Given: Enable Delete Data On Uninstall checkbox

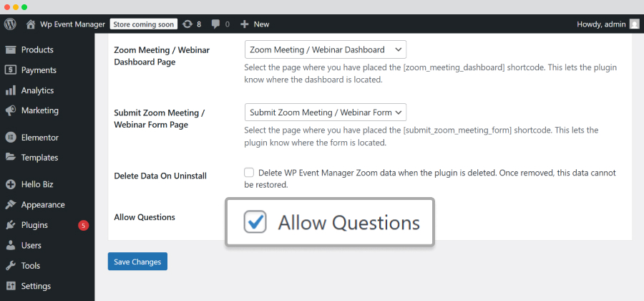Looking at the screenshot, I should pos(249,172).
